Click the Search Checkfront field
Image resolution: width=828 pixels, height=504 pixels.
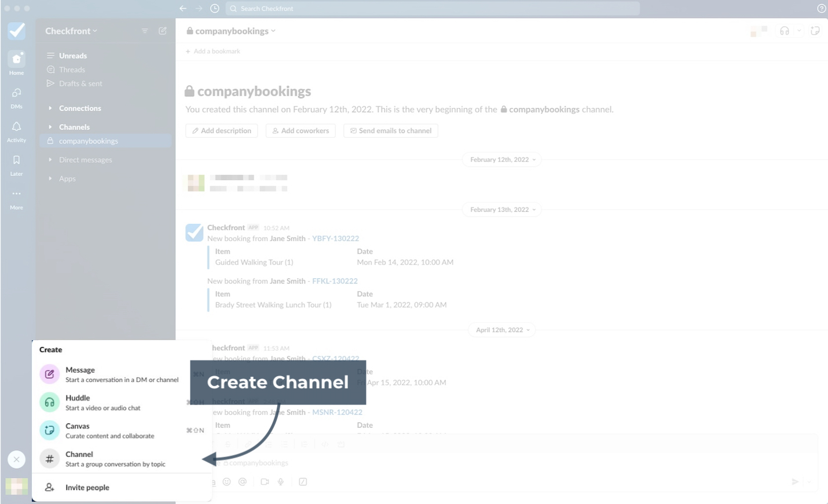click(433, 9)
